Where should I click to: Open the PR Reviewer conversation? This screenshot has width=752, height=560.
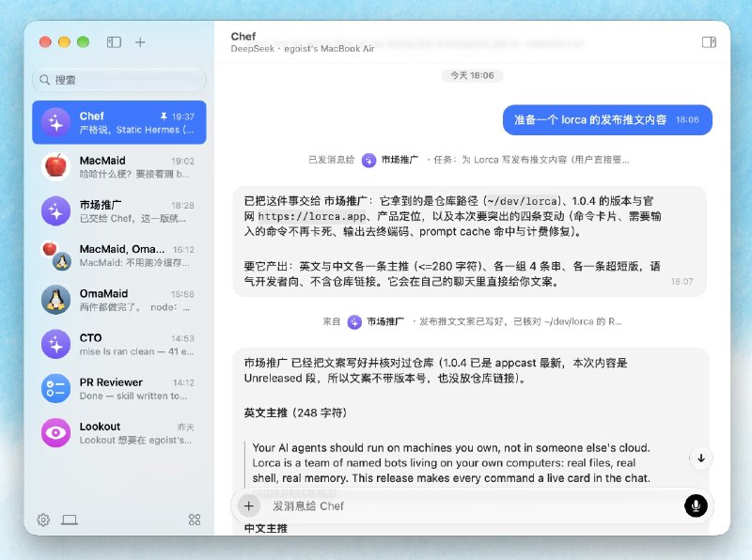point(119,388)
